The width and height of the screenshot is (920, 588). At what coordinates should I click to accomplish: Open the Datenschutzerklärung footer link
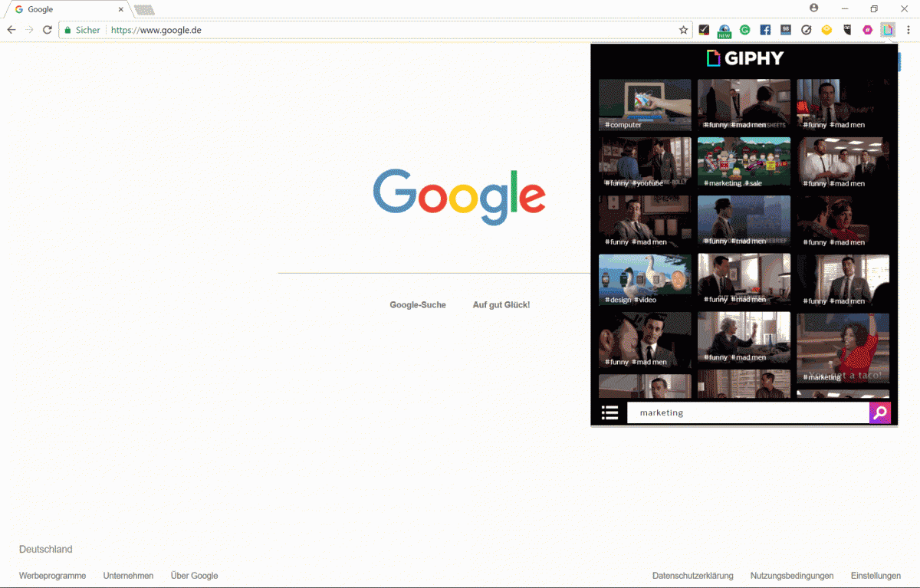693,576
